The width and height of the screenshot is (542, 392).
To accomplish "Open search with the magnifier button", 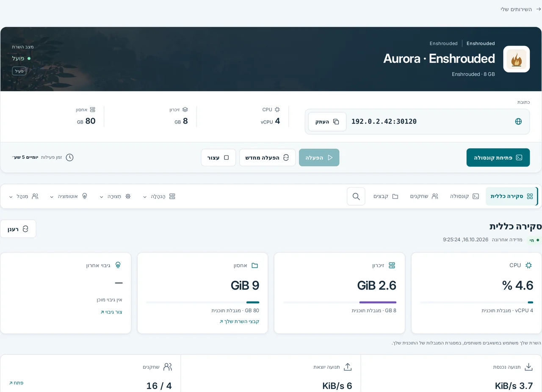I will [x=356, y=196].
